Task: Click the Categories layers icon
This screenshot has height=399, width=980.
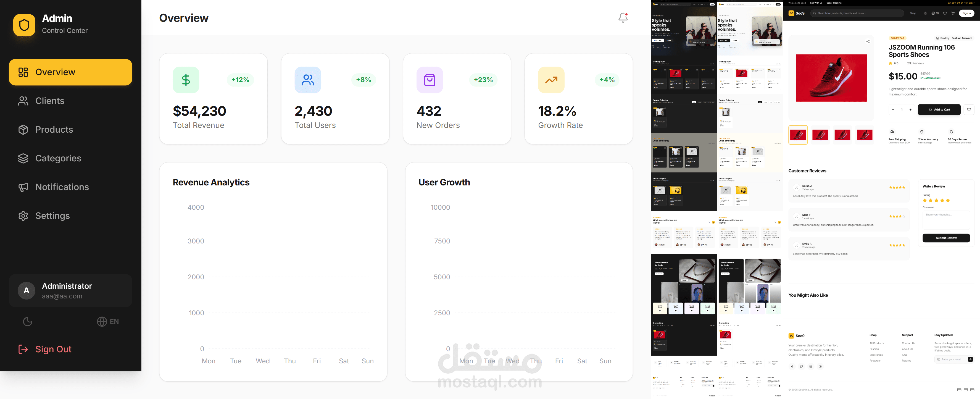Action: (23, 158)
